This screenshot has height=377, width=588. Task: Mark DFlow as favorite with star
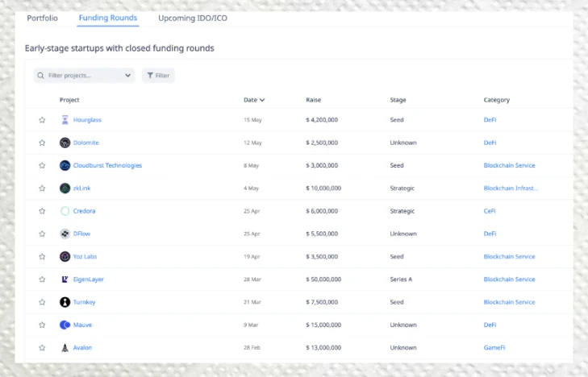click(x=42, y=234)
